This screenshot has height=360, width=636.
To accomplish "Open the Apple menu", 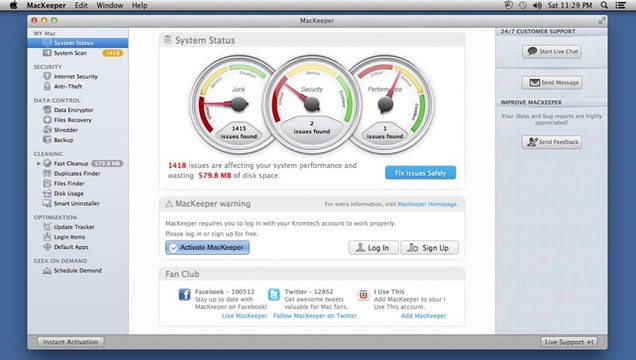I will pos(13,5).
